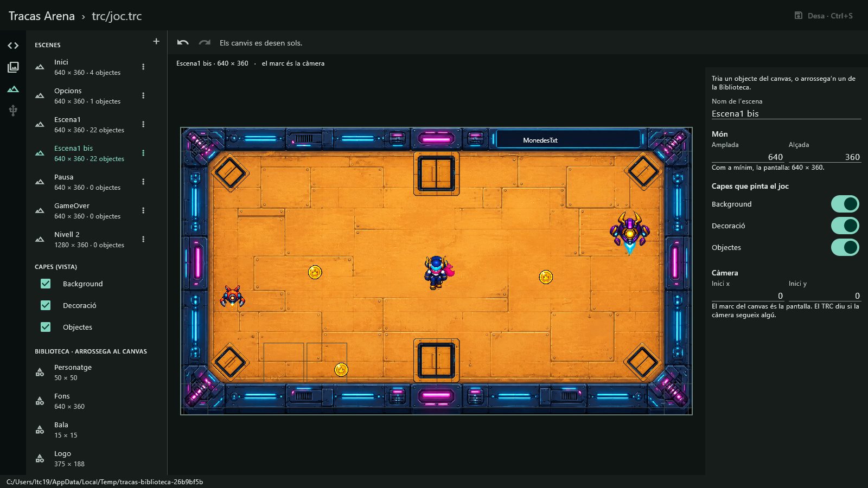This screenshot has width=868, height=488.
Task: Open options menu for Pausa scene
Action: [143, 182]
